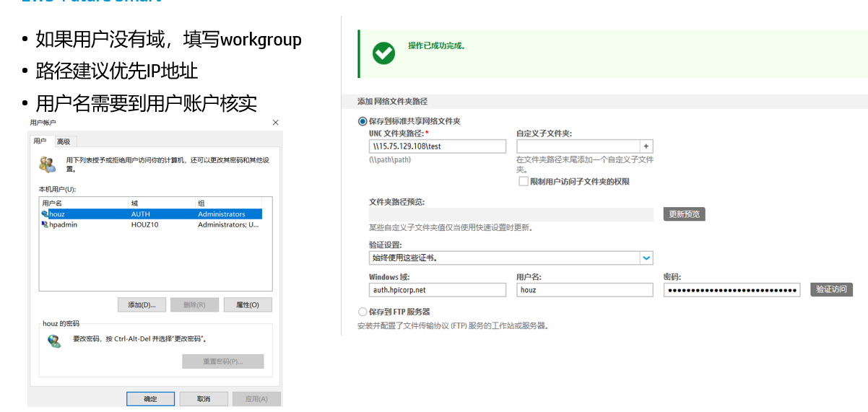The height and width of the screenshot is (412, 868).
Task: Click the 应用(A) button
Action: tap(256, 399)
